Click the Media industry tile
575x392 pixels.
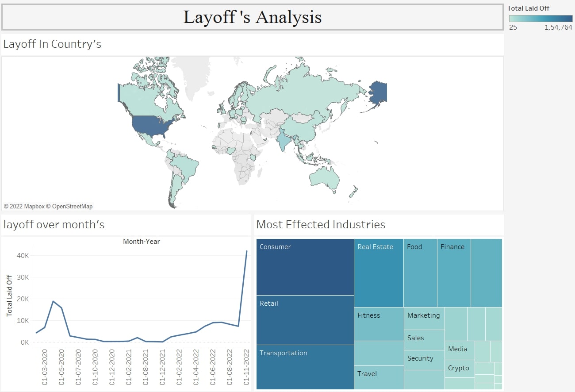click(459, 350)
